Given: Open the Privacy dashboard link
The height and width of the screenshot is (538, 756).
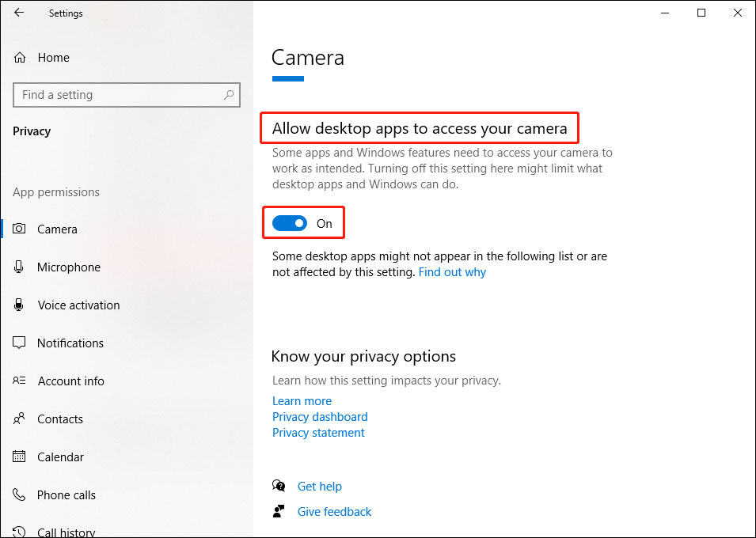Looking at the screenshot, I should 320,416.
